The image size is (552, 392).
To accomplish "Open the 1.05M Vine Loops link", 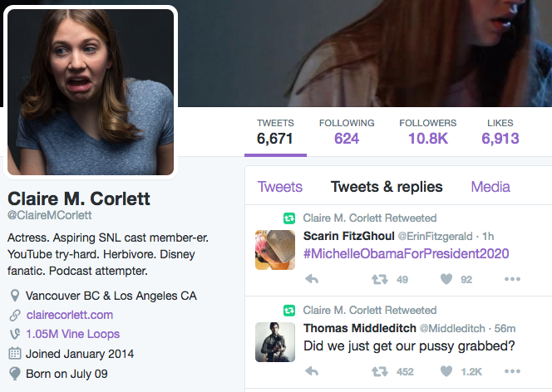I will (72, 334).
